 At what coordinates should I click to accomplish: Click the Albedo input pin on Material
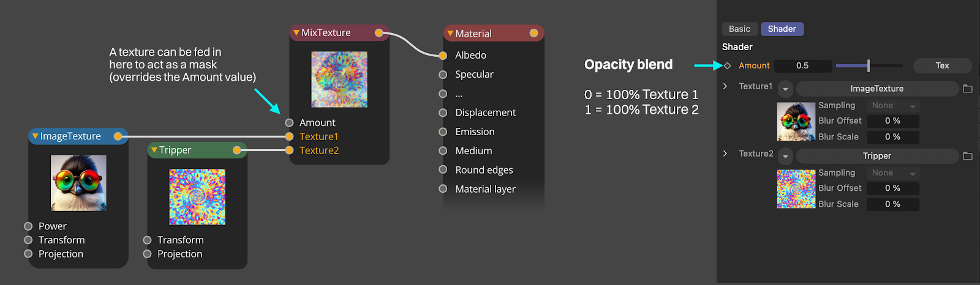click(x=443, y=55)
